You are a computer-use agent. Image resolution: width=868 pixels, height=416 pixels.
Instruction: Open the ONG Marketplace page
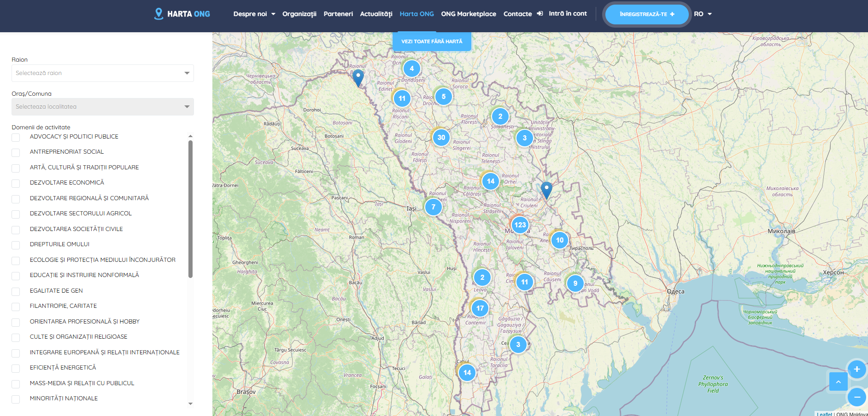point(468,14)
